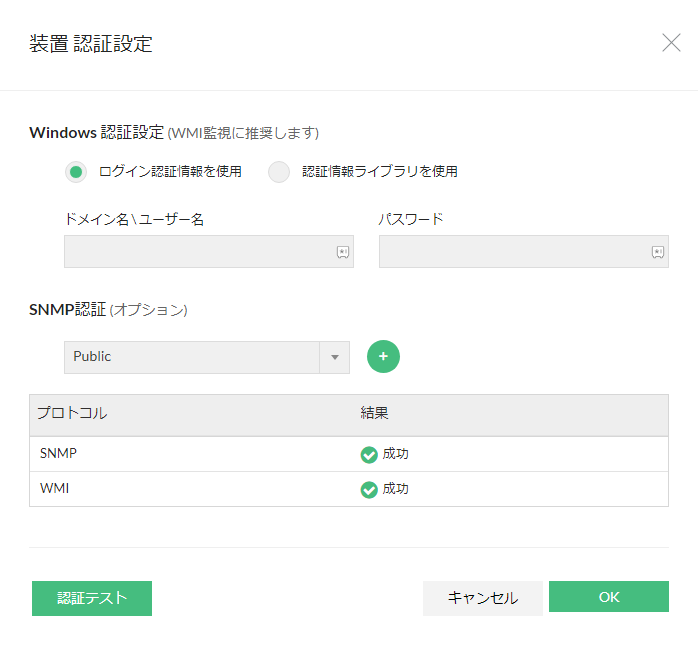Viewport: 698px width, 647px height.
Task: Click the WMI success checkmark icon
Action: pos(369,490)
